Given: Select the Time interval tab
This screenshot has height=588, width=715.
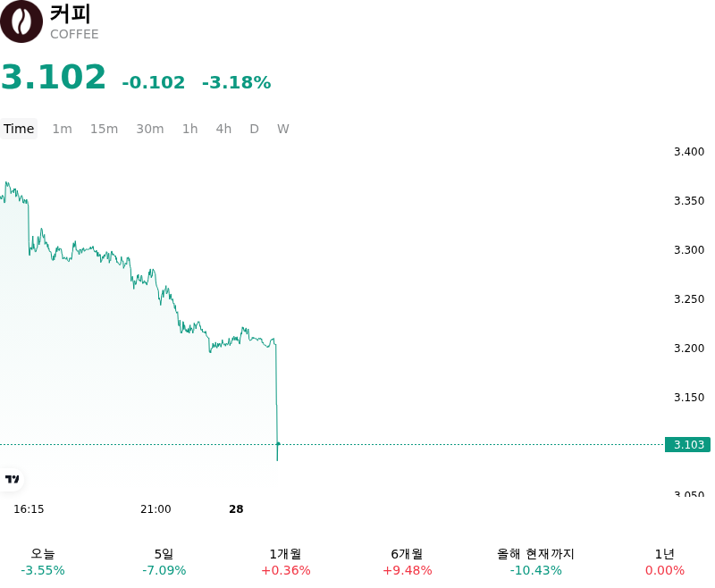Looking at the screenshot, I should tap(19, 129).
